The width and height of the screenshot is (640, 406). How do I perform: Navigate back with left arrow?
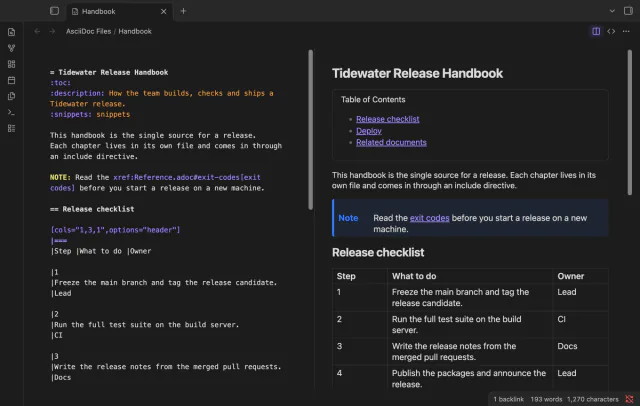pos(37,31)
